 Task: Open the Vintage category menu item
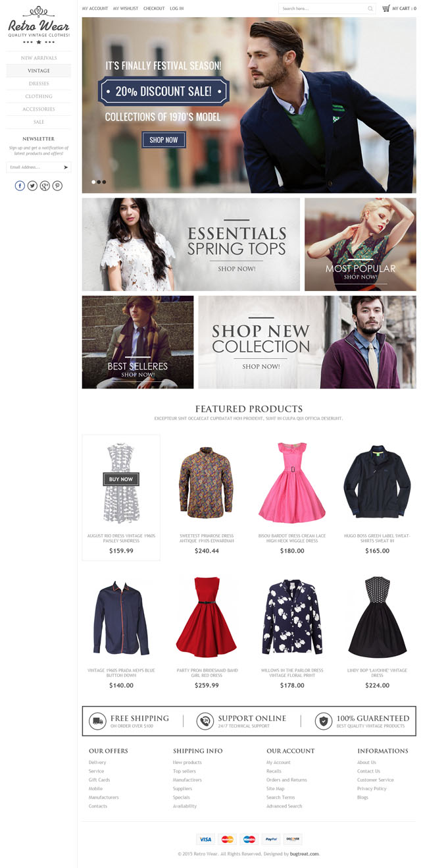(x=39, y=70)
